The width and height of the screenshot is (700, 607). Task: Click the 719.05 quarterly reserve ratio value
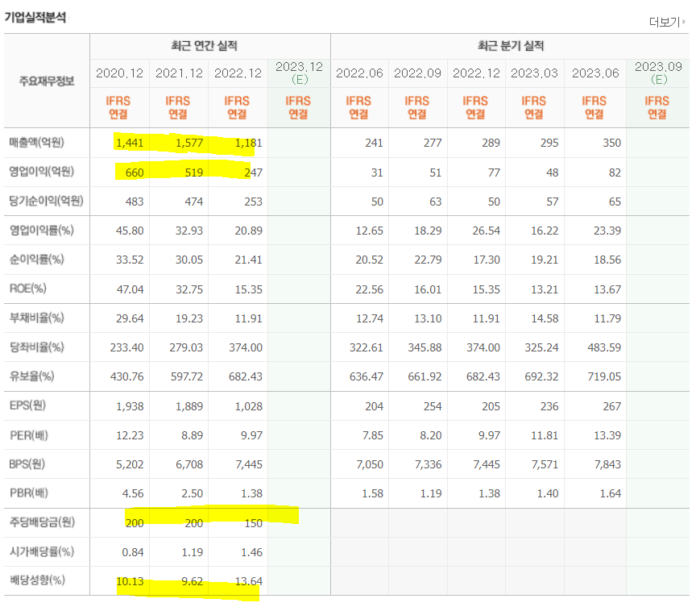tap(604, 376)
